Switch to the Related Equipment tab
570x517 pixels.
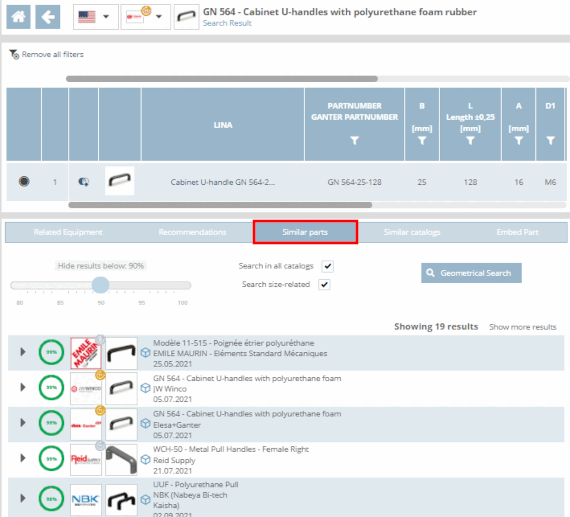68,232
